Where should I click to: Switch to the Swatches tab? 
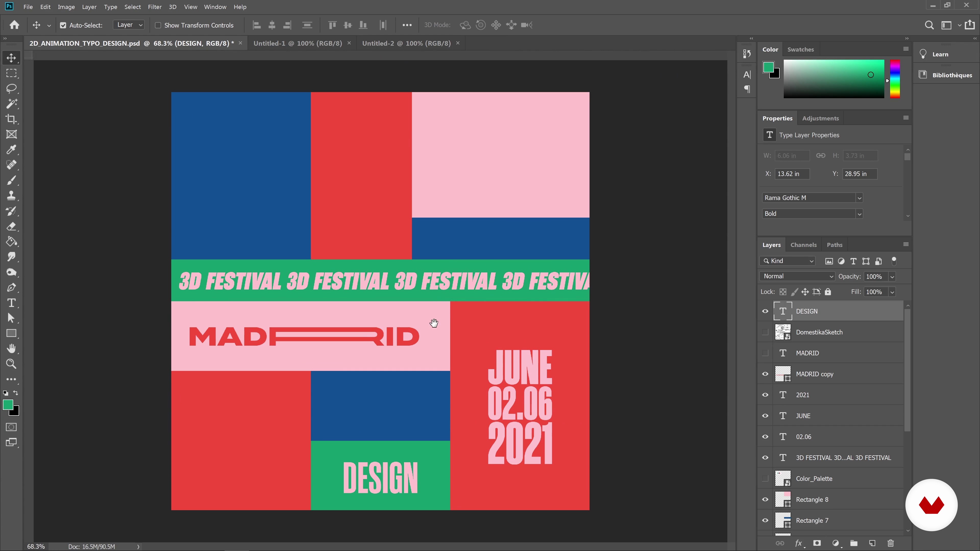[800, 49]
